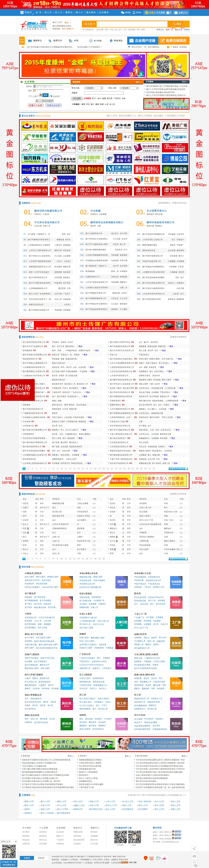The width and height of the screenshot is (209, 868).
Task: Click the 职位搜索 submit button
Action: coord(77,98)
